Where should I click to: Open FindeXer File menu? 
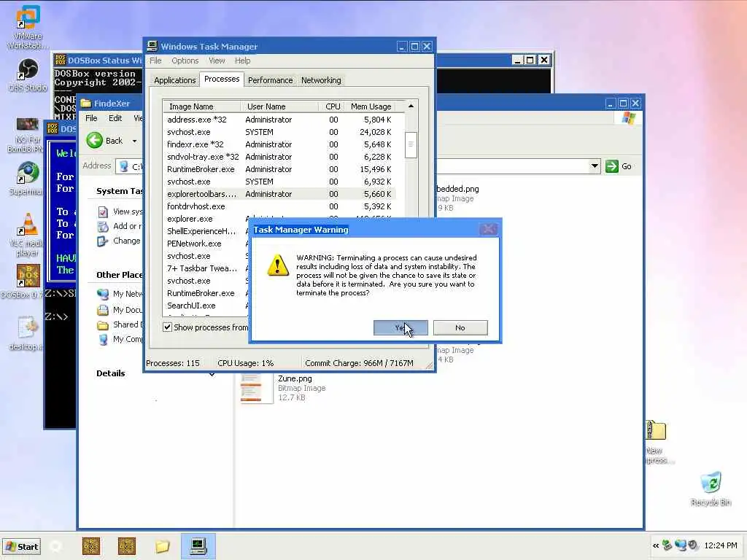91,118
